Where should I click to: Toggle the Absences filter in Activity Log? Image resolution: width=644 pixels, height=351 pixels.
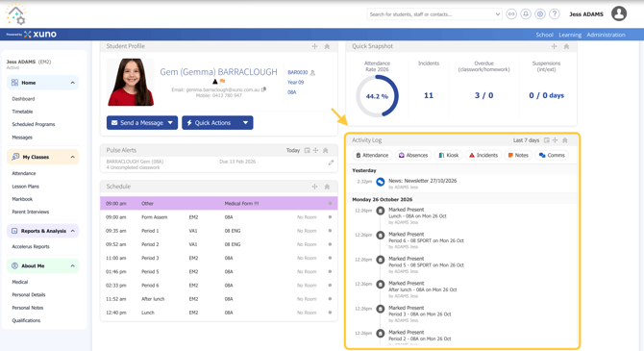pos(412,156)
